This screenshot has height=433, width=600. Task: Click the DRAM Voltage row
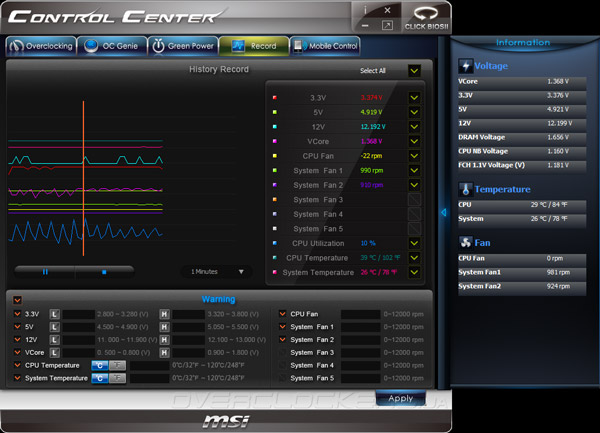(522, 137)
